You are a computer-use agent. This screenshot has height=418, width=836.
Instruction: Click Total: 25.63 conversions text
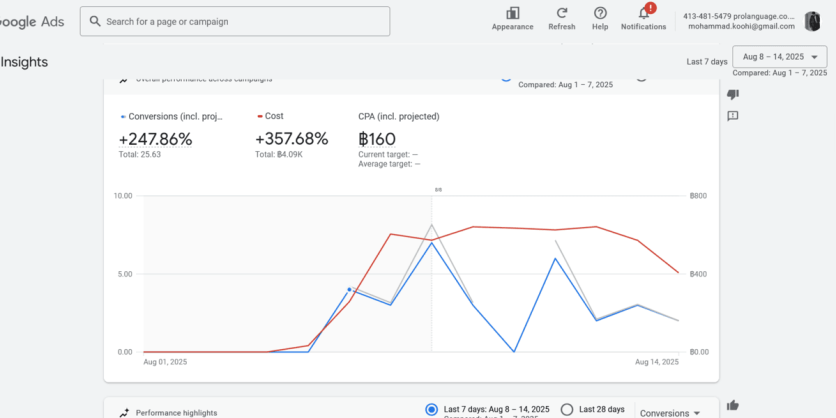[x=140, y=155]
